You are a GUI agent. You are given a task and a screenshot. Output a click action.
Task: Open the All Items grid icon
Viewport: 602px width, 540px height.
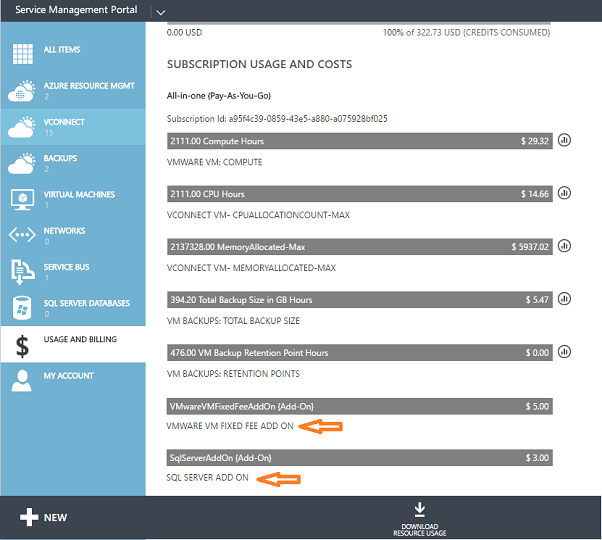point(23,54)
